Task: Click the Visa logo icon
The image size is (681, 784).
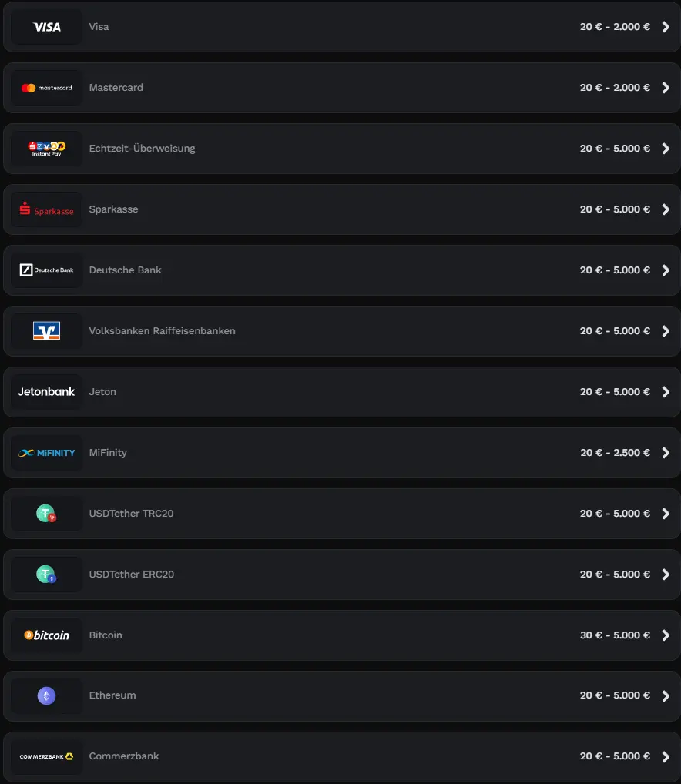Action: pyautogui.click(x=46, y=27)
